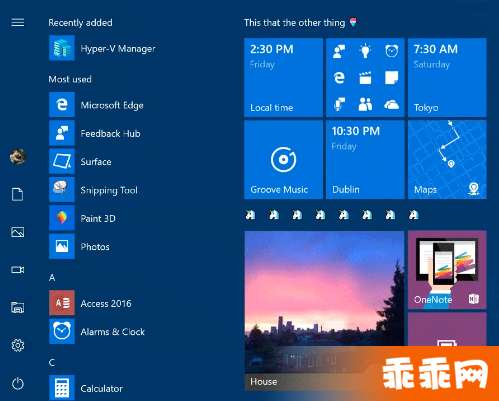The width and height of the screenshot is (499, 401).
Task: Select the Tokyo clock tile
Action: 447,78
